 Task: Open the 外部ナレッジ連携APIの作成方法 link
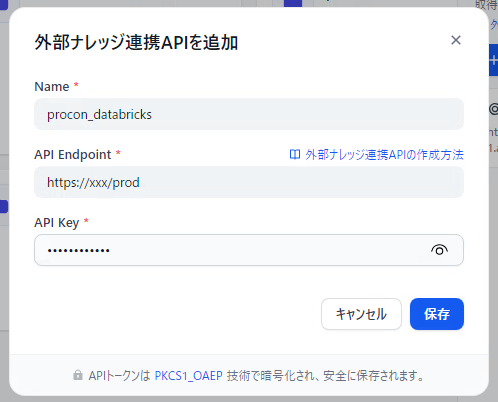[x=384, y=155]
